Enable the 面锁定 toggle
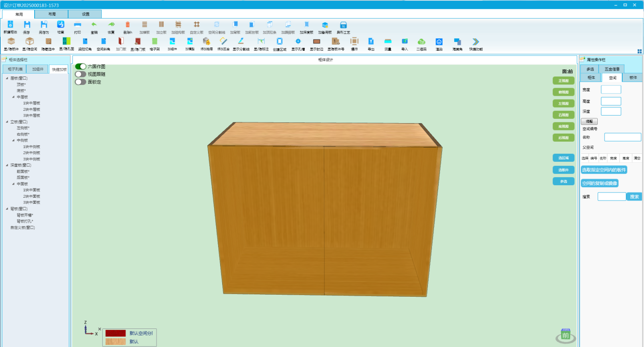The height and width of the screenshot is (347, 644). (80, 82)
